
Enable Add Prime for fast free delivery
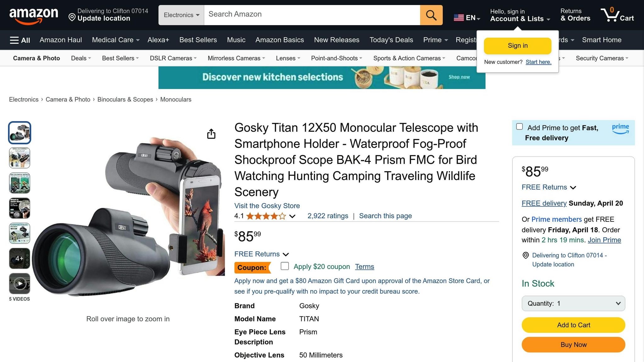pos(519,126)
